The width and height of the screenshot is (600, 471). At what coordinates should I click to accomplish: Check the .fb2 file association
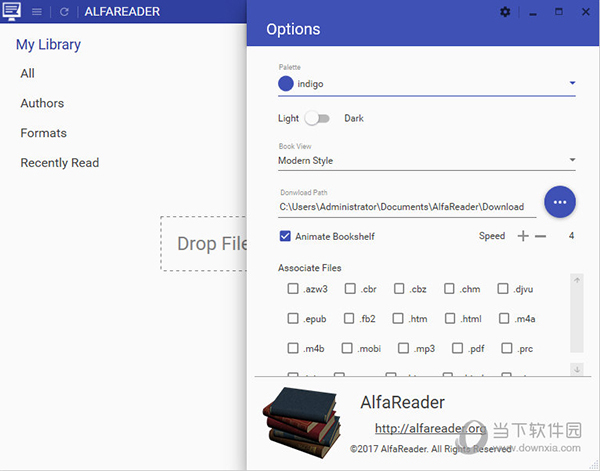349,318
